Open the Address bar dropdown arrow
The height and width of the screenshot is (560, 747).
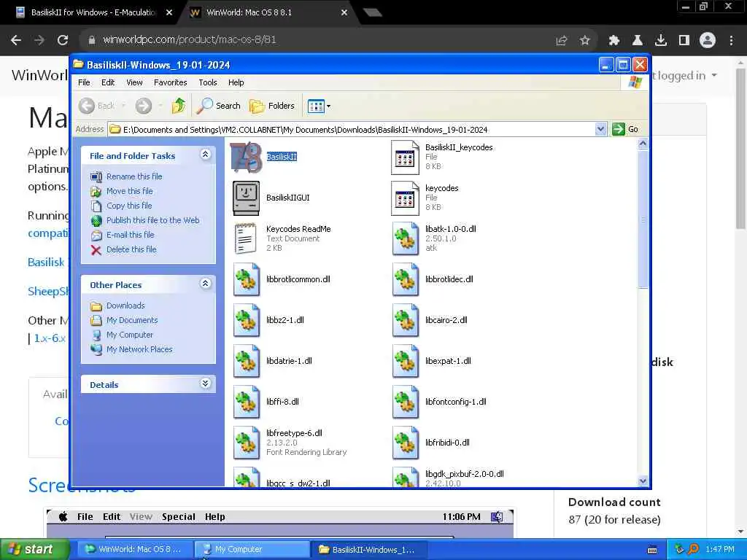tap(600, 129)
